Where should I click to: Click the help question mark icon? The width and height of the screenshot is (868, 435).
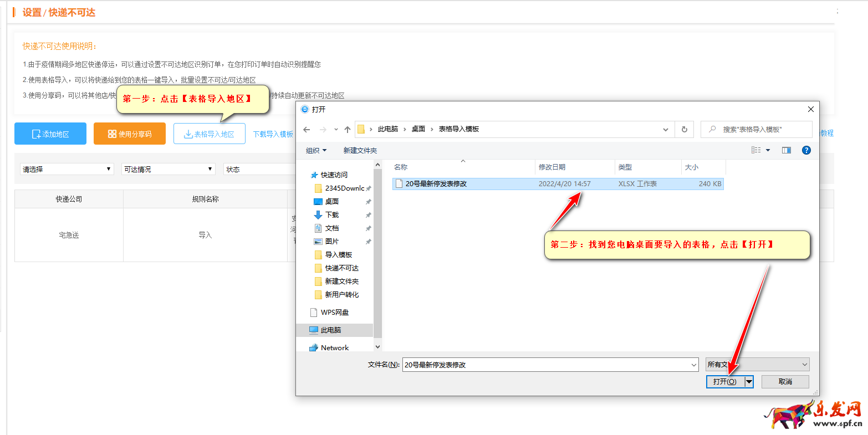tap(806, 150)
